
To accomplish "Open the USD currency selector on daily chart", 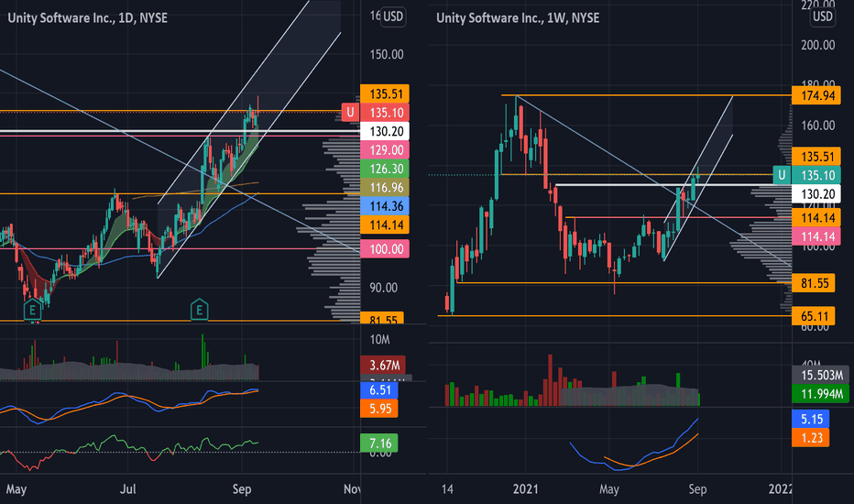I will (x=393, y=16).
